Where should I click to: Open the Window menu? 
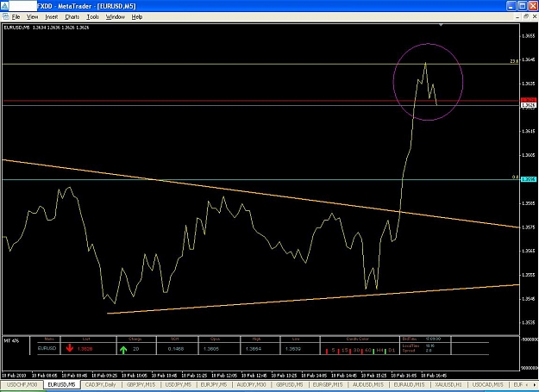point(116,17)
